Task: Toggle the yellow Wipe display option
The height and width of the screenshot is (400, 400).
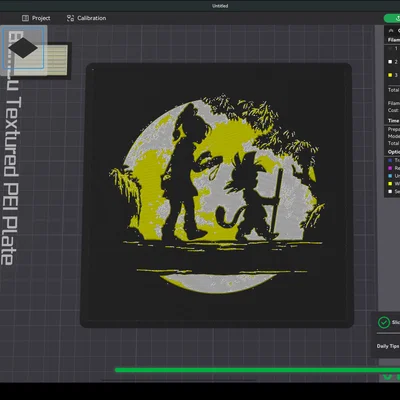Action: click(x=390, y=184)
